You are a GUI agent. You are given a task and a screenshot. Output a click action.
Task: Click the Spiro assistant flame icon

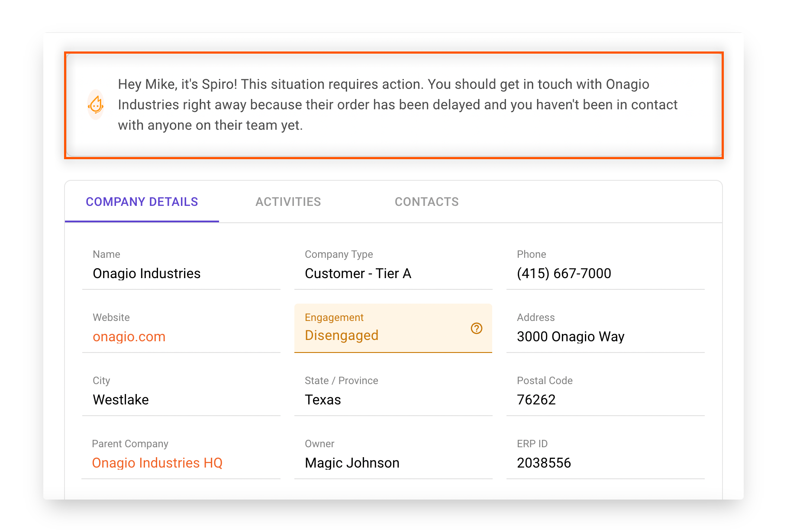96,105
